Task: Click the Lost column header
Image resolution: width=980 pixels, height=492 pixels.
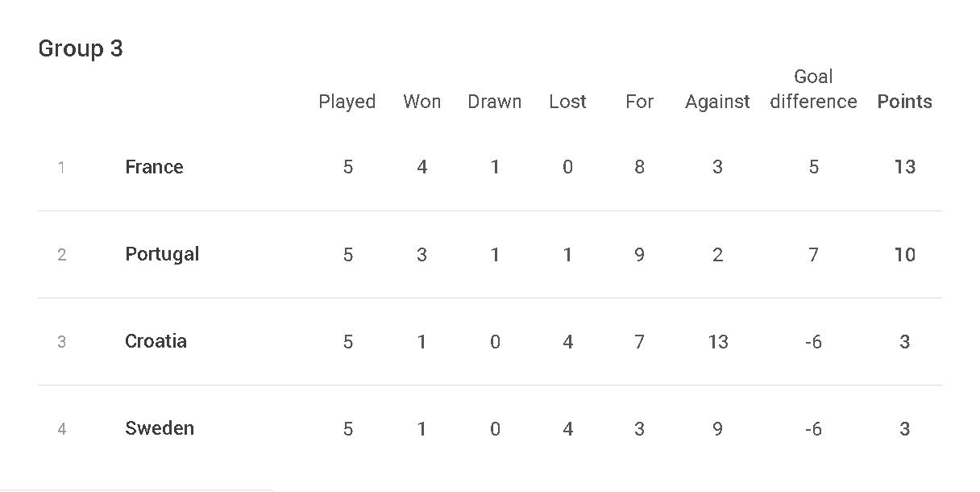Action: pos(567,102)
